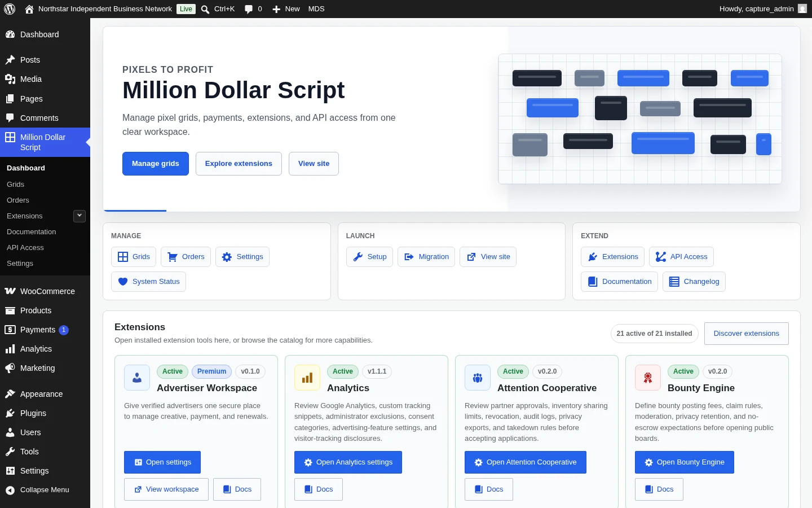Click the Media icon in the sidebar
The height and width of the screenshot is (508, 812).
pyautogui.click(x=10, y=79)
